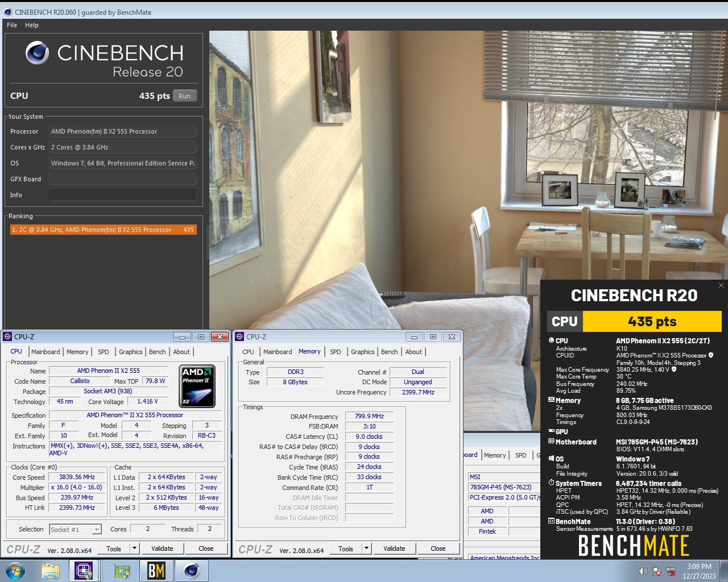Switch to CPU tab in the right CPU-Z window
The image size is (728, 582).
(x=249, y=352)
